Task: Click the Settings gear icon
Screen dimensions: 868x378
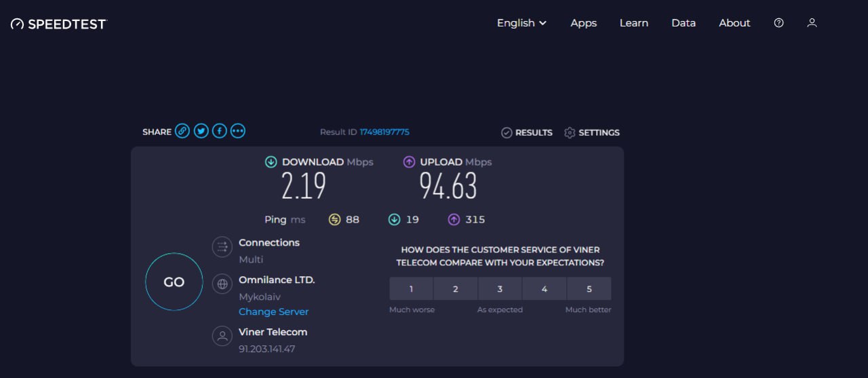Action: 570,132
